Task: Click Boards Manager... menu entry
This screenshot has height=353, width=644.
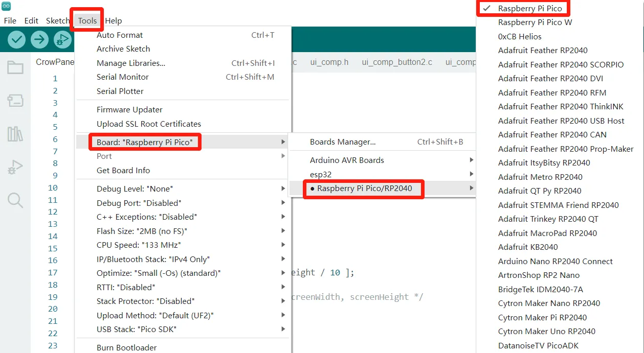Action: [x=343, y=142]
